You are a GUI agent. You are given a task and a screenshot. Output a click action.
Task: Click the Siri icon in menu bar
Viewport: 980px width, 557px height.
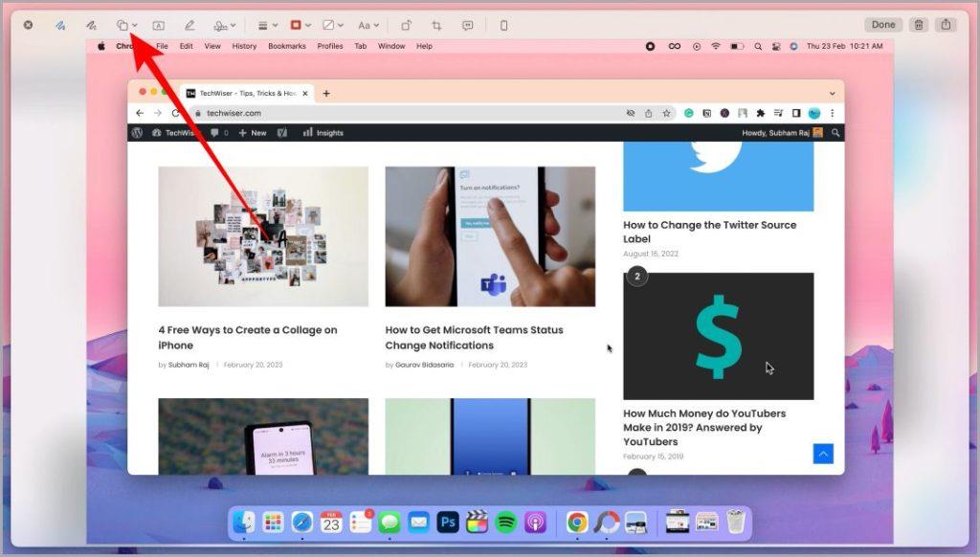tap(793, 46)
